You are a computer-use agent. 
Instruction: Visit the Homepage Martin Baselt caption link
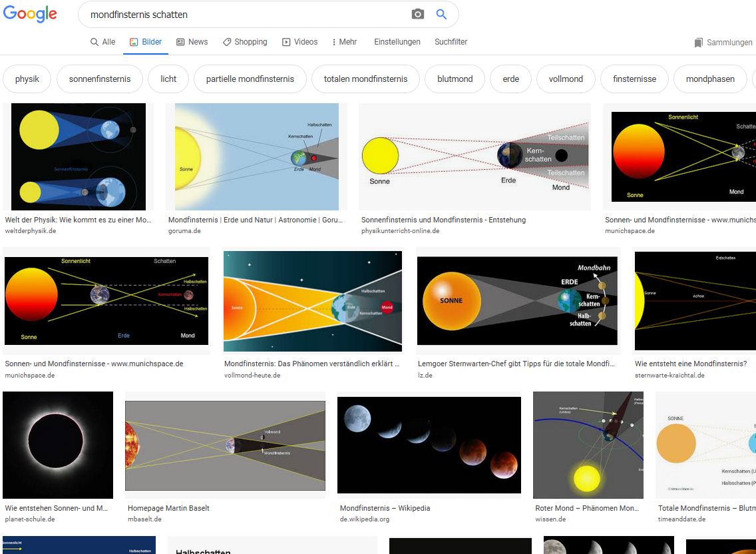pos(168,508)
